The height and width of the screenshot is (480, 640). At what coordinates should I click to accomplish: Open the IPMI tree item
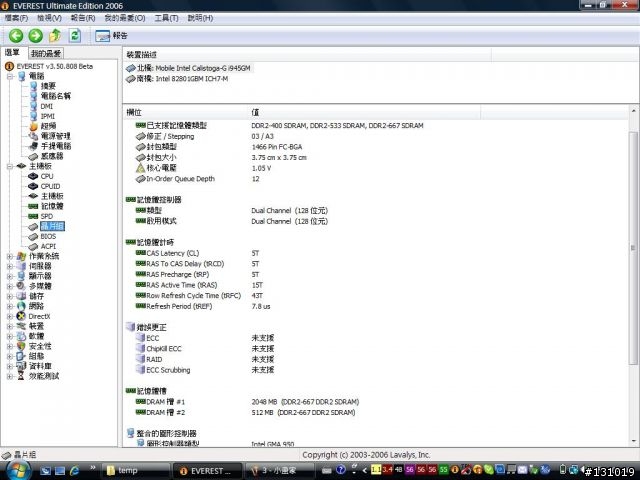[x=47, y=116]
